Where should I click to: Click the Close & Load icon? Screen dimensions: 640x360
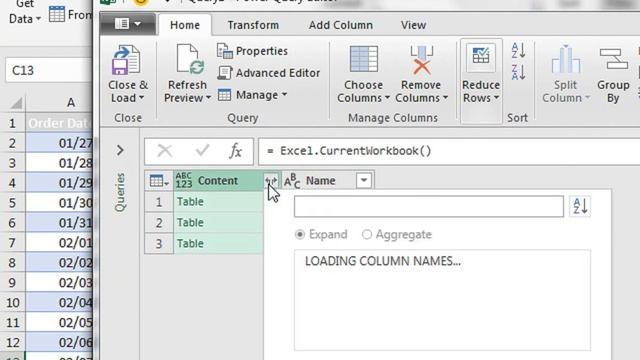(127, 60)
